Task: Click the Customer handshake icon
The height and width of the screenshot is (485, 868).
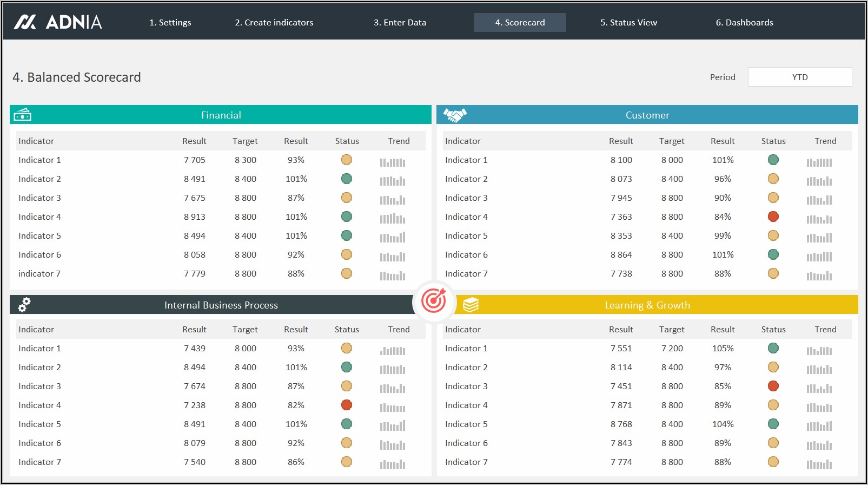Action: (455, 115)
